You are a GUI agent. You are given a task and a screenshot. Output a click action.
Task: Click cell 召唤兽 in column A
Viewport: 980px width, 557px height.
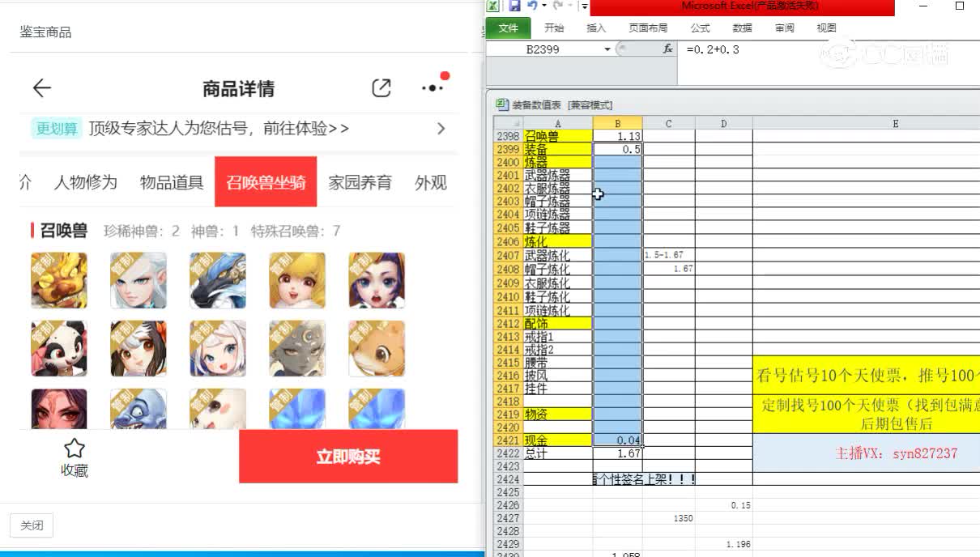(x=558, y=136)
